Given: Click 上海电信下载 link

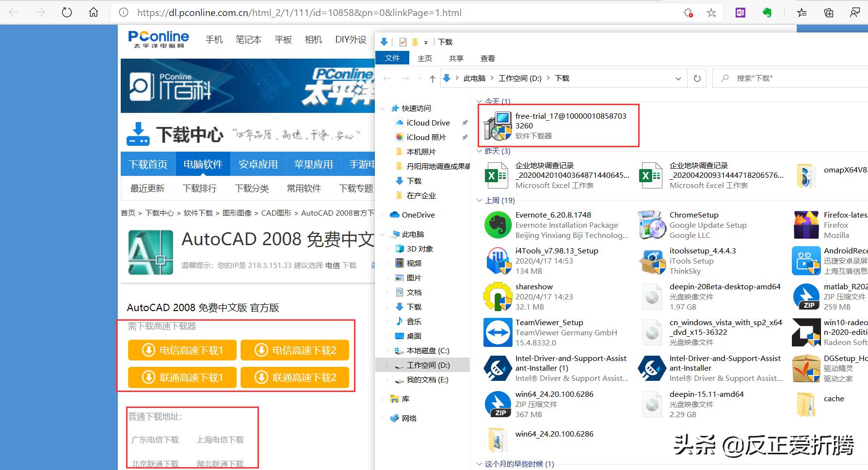Looking at the screenshot, I should pyautogui.click(x=220, y=440).
